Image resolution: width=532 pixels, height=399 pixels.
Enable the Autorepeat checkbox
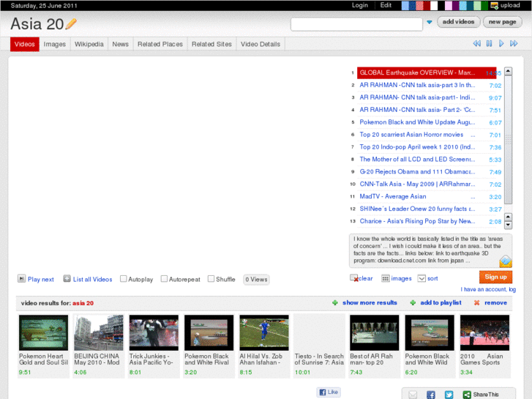[164, 279]
